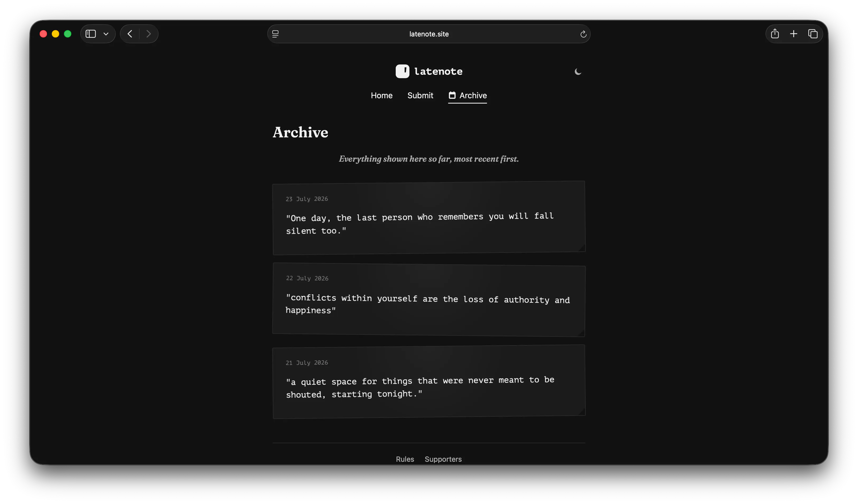Go back to the previous page
The image size is (858, 504).
pos(130,34)
